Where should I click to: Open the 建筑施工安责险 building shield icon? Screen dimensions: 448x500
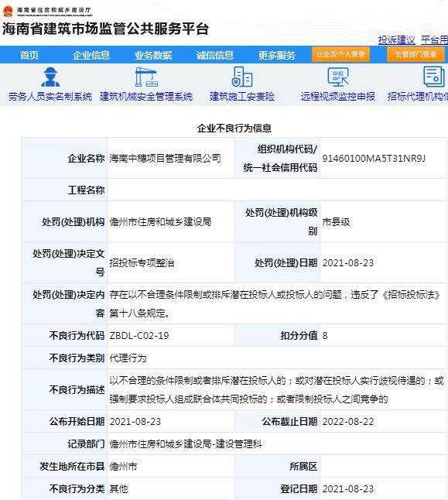(x=242, y=77)
